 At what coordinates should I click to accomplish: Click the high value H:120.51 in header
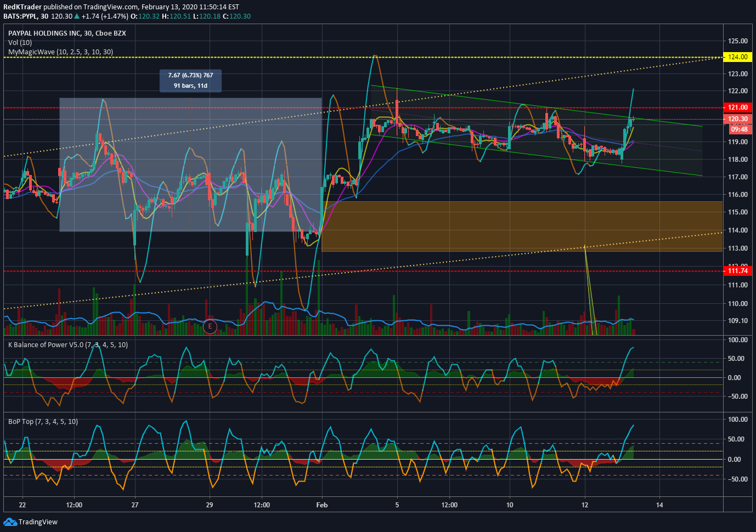tap(177, 16)
